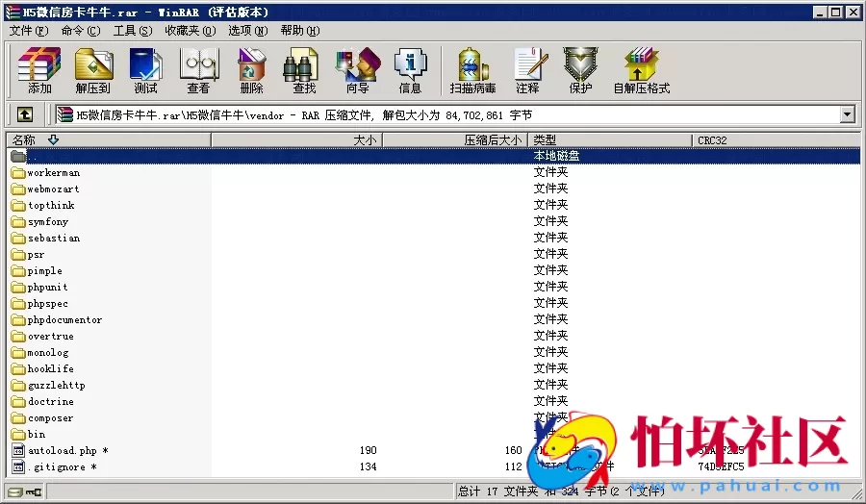This screenshot has width=866, height=504.
Task: Click the Add (添加) toolbar icon
Action: pos(39,70)
